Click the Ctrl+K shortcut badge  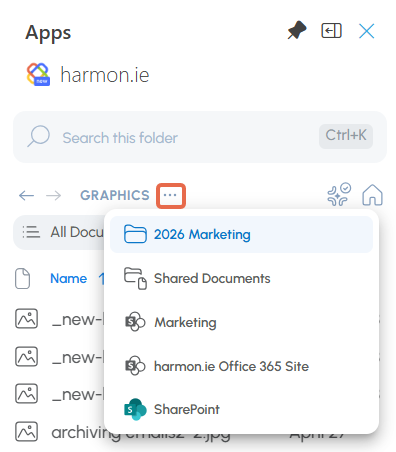coord(346,136)
